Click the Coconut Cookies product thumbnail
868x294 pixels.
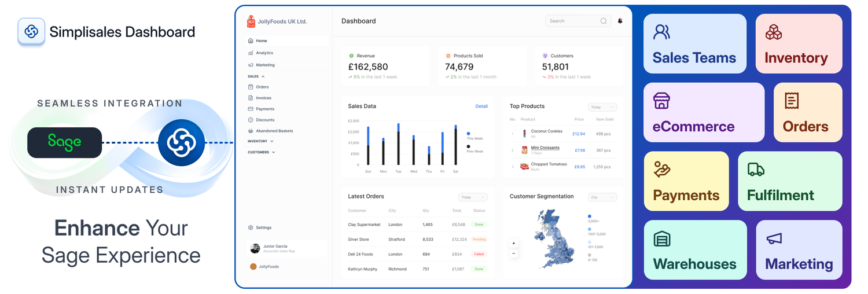(x=524, y=133)
